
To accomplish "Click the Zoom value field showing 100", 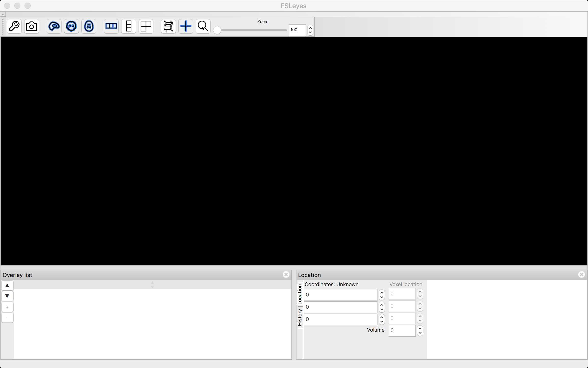I will (297, 30).
